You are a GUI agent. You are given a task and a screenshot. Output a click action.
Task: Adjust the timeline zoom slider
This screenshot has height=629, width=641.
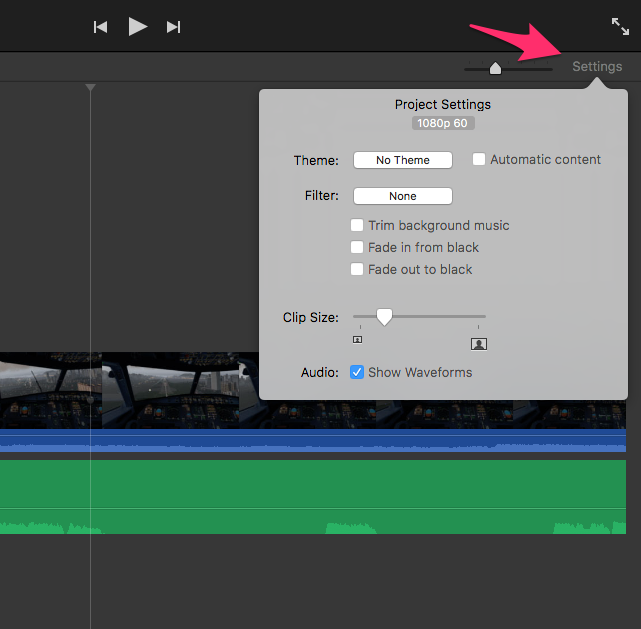pyautogui.click(x=495, y=68)
